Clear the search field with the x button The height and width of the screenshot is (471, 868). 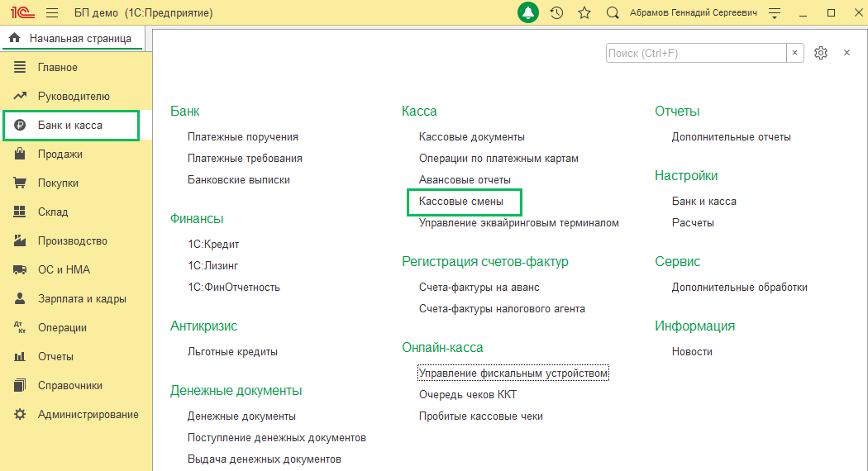[x=795, y=53]
